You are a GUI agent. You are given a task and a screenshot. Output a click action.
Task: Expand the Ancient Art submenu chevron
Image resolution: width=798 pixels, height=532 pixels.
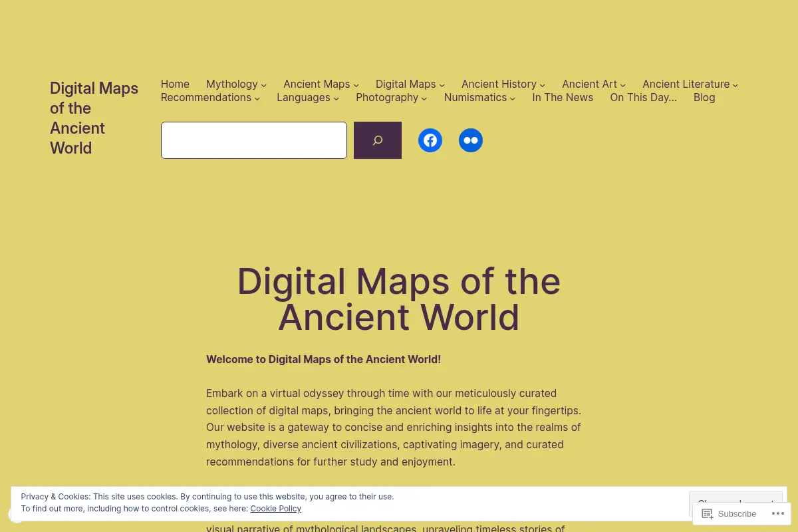tap(622, 85)
